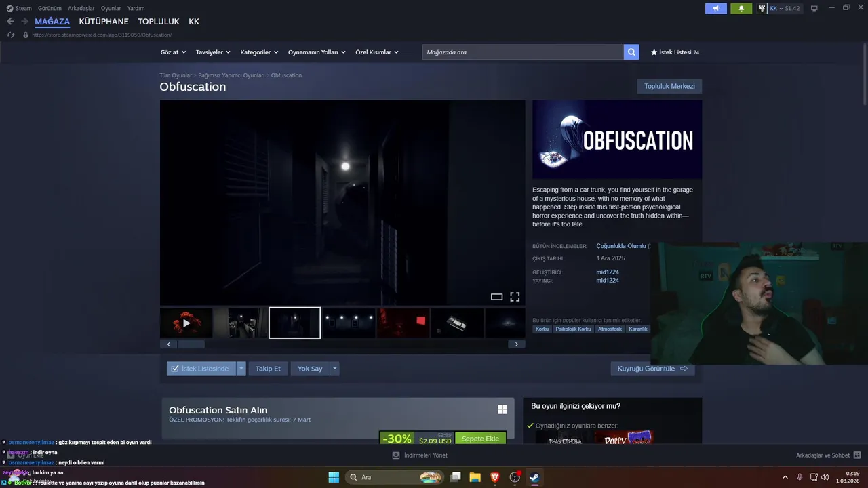Screen dimensions: 868x488
Task: Open the Görünüm menu
Action: pos(50,8)
